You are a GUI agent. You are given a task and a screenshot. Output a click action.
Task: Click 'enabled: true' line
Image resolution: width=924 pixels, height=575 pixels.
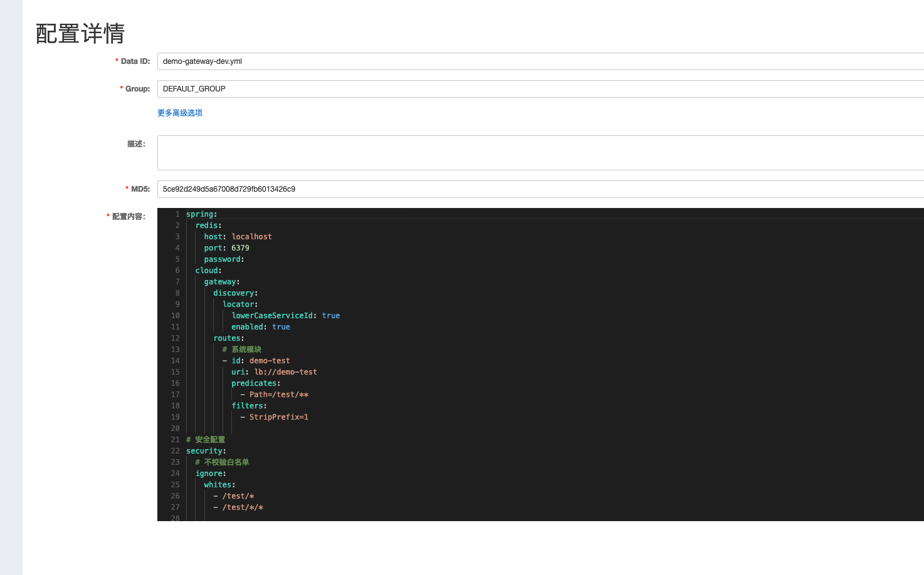click(x=261, y=327)
